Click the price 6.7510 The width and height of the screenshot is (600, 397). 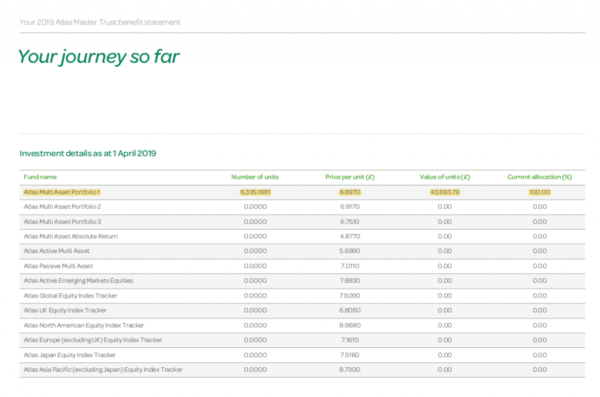tap(350, 222)
